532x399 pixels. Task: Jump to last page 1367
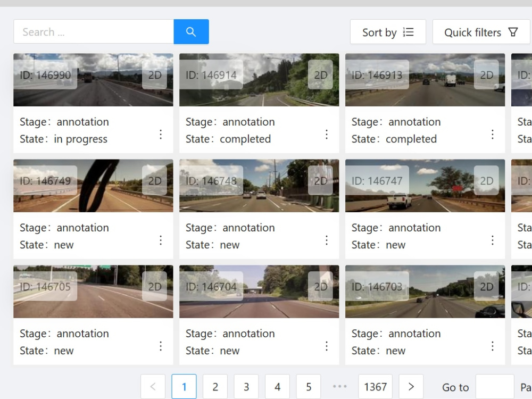[375, 386]
